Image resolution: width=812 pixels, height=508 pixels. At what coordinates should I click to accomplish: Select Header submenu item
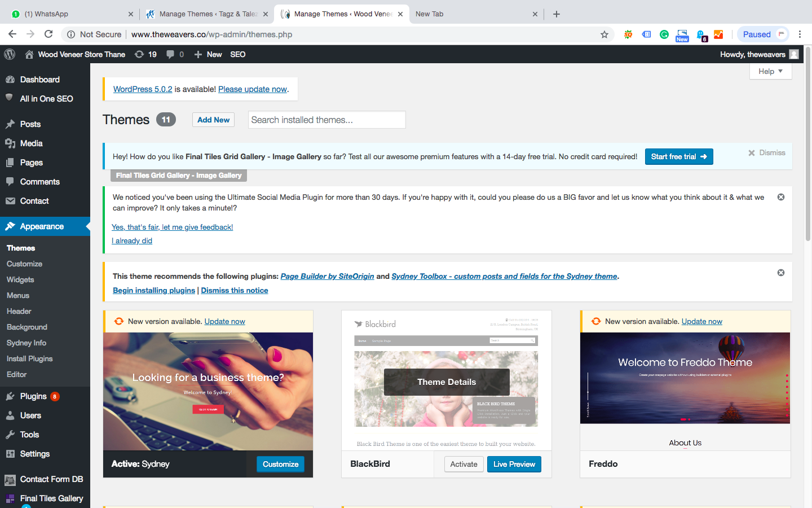[x=19, y=311]
